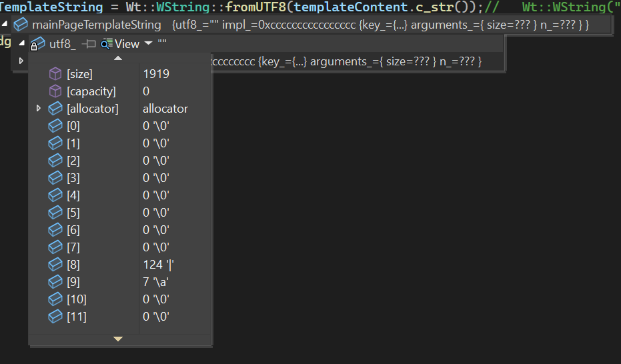
Task: Click the locked utf8_ field icon
Action: click(37, 45)
